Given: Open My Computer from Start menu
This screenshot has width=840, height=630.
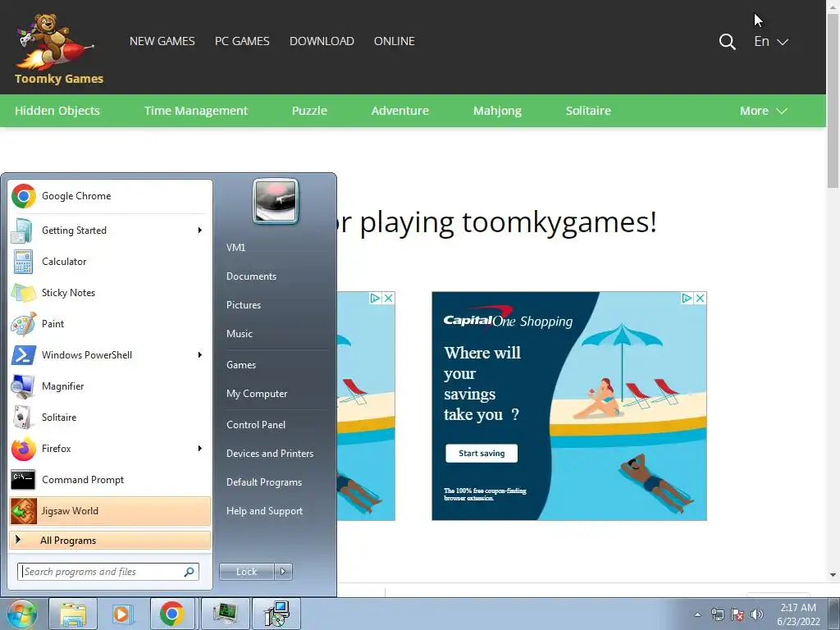Looking at the screenshot, I should (257, 394).
